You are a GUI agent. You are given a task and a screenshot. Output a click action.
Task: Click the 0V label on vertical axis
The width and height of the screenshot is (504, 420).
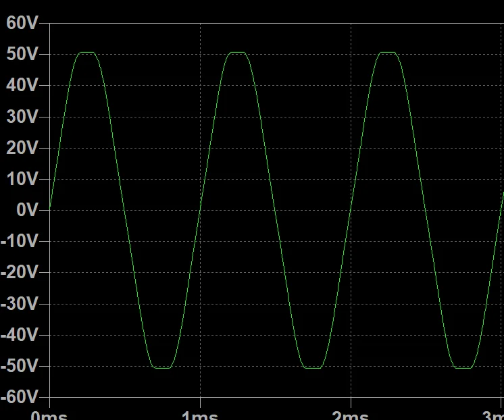click(x=26, y=210)
